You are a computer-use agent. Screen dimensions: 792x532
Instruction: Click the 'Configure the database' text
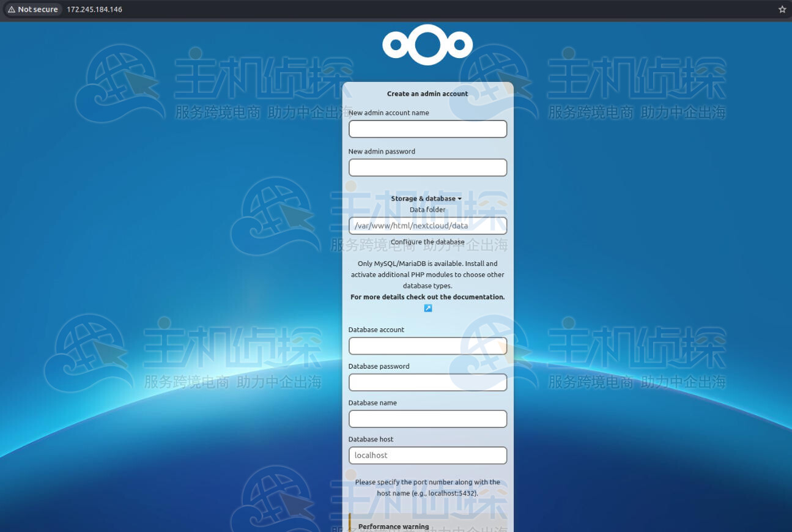point(427,242)
